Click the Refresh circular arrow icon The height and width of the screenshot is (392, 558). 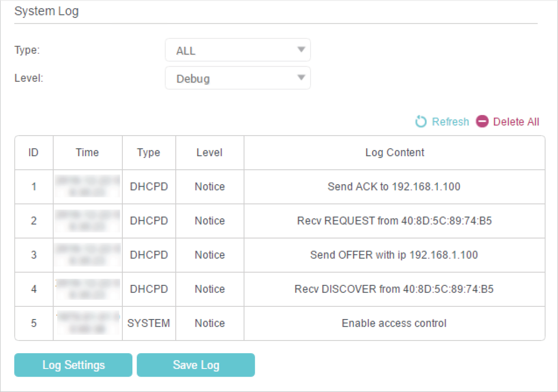[x=421, y=122]
